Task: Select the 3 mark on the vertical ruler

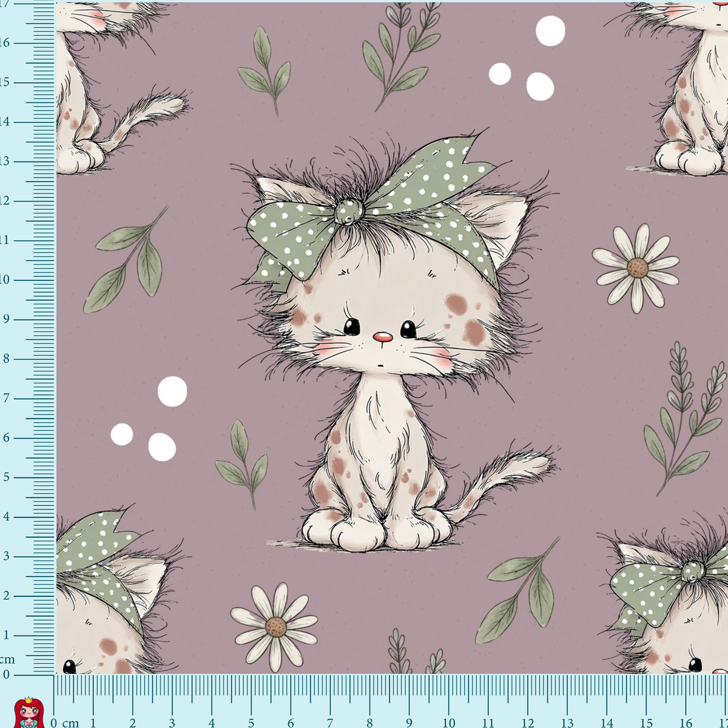Action: point(5,556)
